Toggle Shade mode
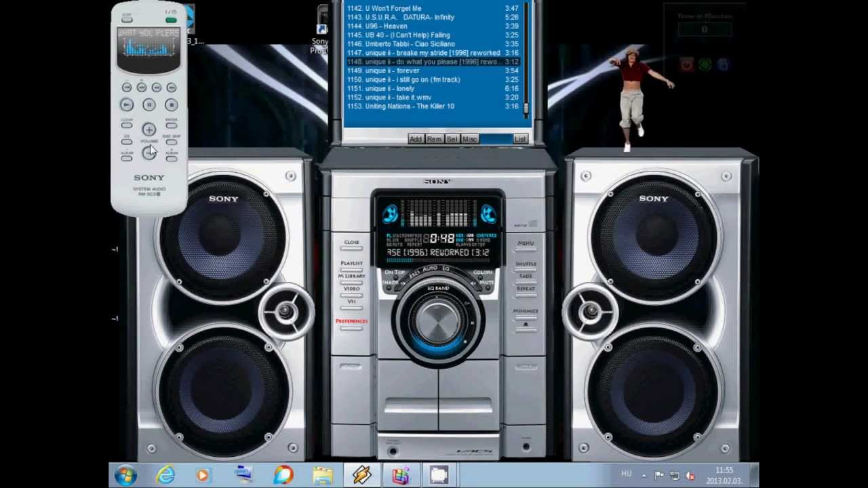 pyautogui.click(x=390, y=283)
